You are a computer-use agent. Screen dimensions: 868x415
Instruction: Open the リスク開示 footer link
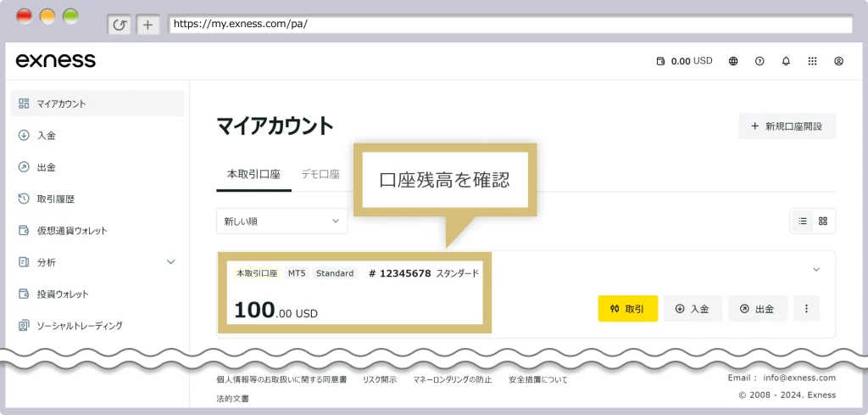point(379,379)
